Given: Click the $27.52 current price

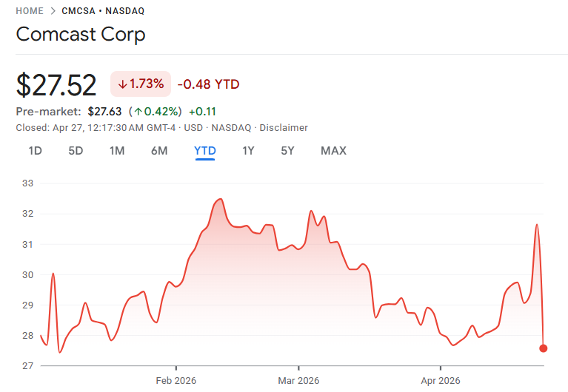Looking at the screenshot, I should pos(56,85).
